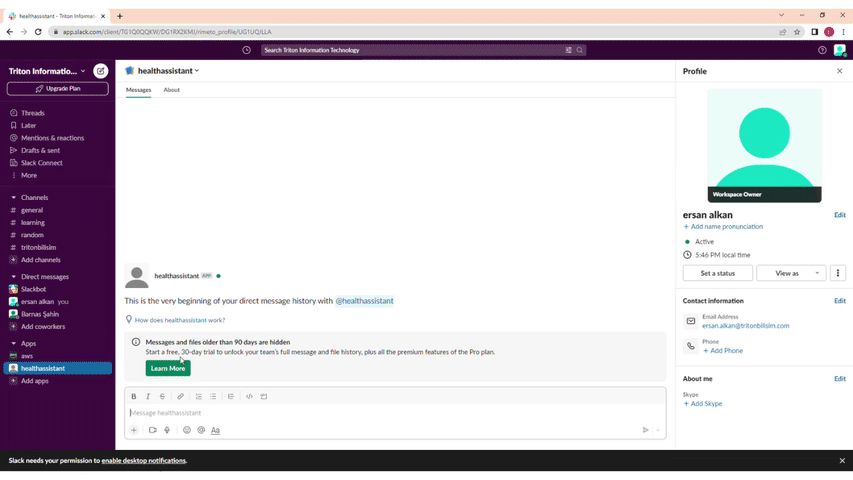Image resolution: width=853 pixels, height=480 pixels.
Task: Open the history clock icon
Action: (246, 50)
